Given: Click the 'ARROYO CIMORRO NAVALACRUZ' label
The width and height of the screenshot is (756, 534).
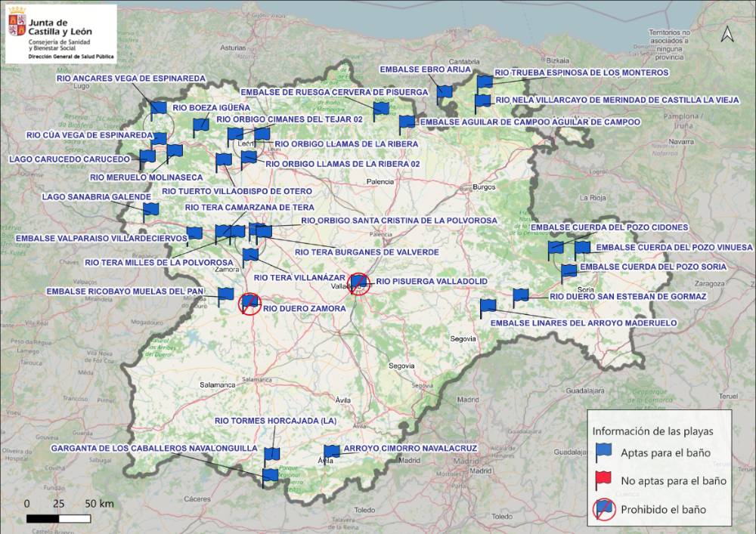Looking at the screenshot, I should [x=410, y=449].
